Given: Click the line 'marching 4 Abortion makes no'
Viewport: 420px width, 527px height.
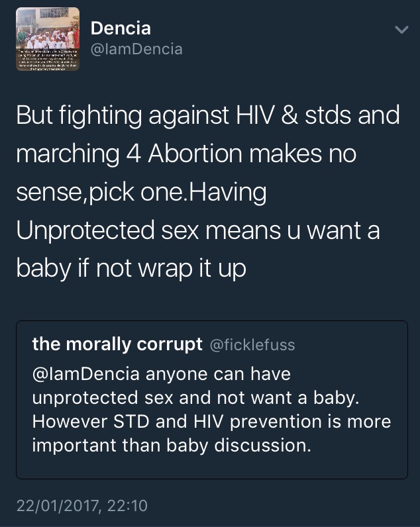Looking at the screenshot, I should 186,155.
